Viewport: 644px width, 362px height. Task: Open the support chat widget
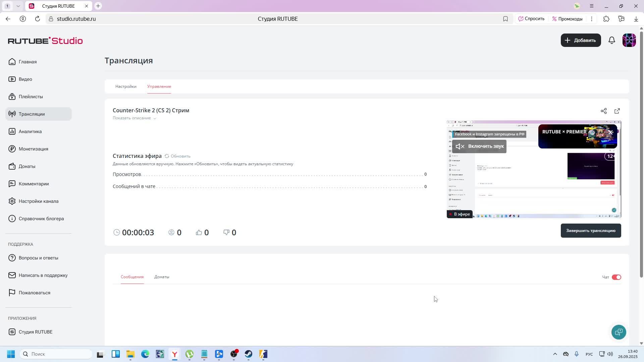click(619, 332)
